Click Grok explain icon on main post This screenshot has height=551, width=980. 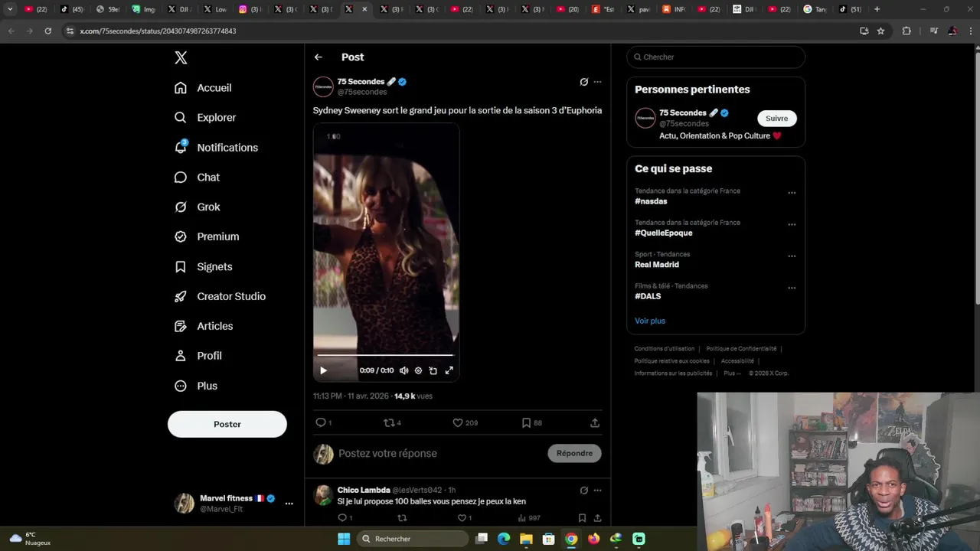point(583,82)
